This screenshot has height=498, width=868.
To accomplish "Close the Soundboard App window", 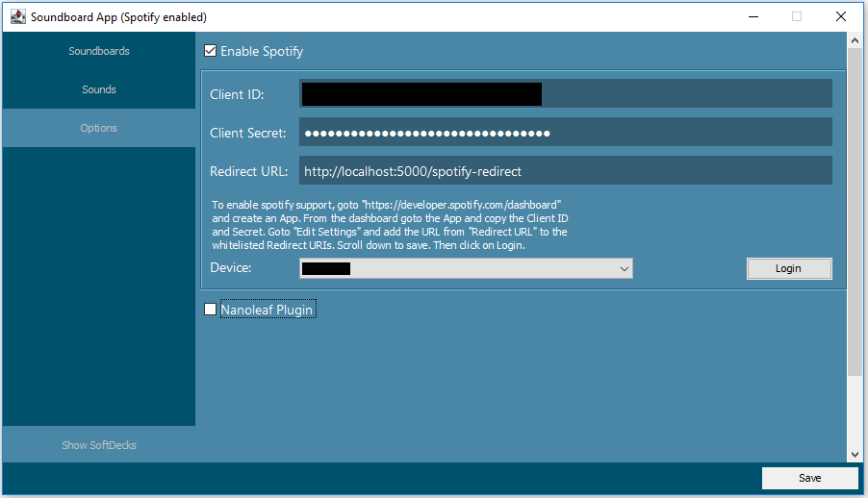I will [840, 16].
